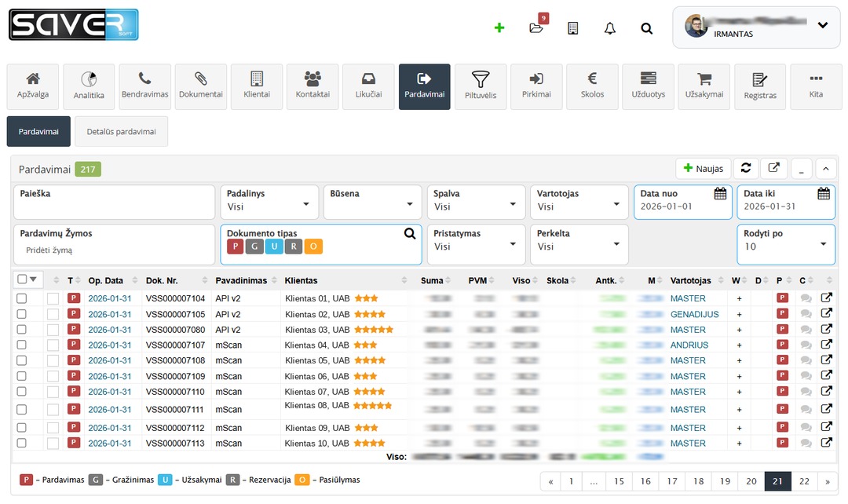Open external link for VSS000007113 row
Image resolution: width=848 pixels, height=504 pixels.
pos(826,442)
